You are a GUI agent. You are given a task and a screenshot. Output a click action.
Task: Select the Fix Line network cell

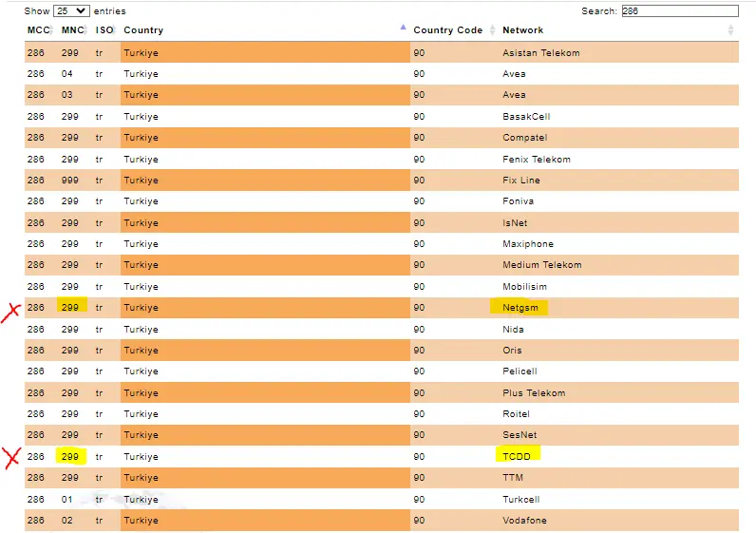pyautogui.click(x=521, y=181)
